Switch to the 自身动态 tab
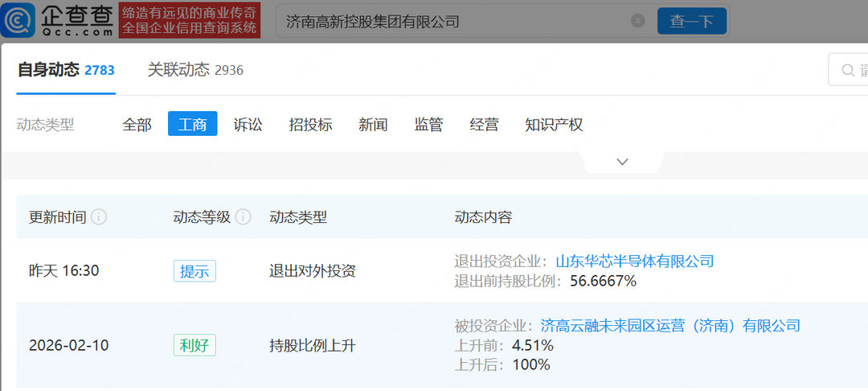868x391 pixels. pyautogui.click(x=66, y=70)
